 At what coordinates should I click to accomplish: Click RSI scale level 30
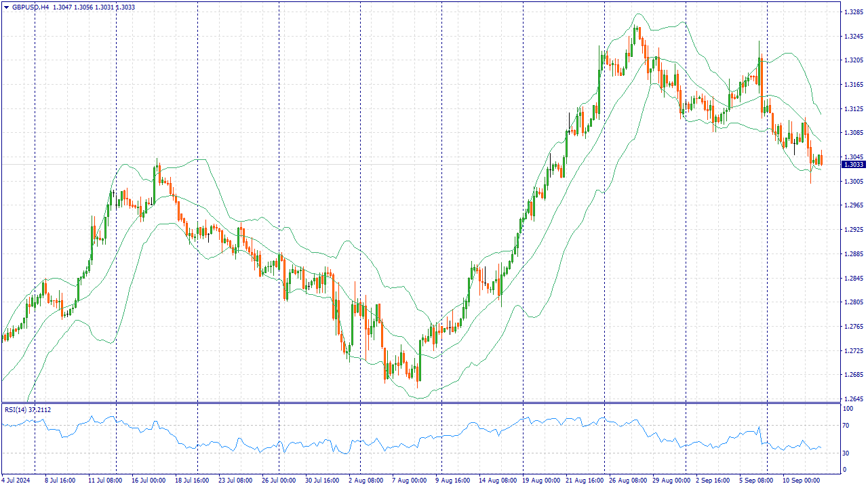846,453
